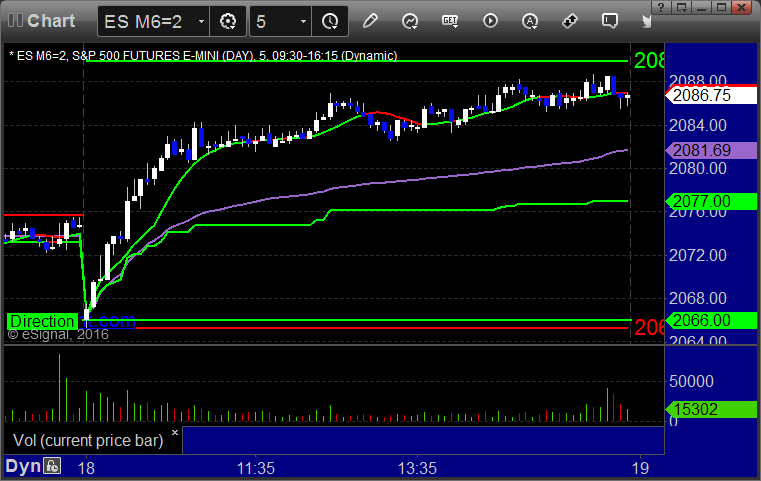Click the trade arrows icon

(570, 21)
